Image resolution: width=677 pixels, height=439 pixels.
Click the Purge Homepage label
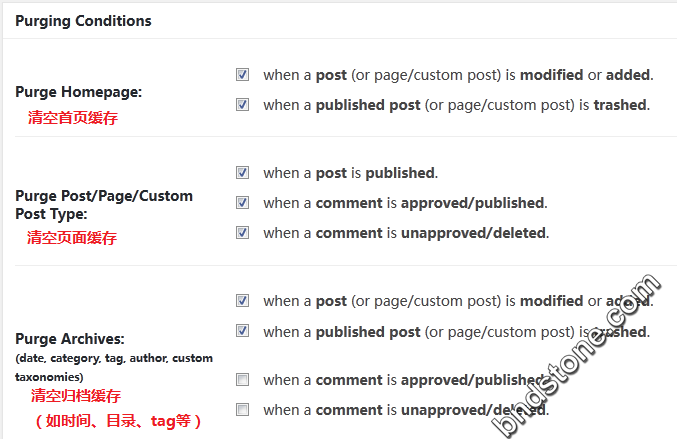[x=79, y=92]
